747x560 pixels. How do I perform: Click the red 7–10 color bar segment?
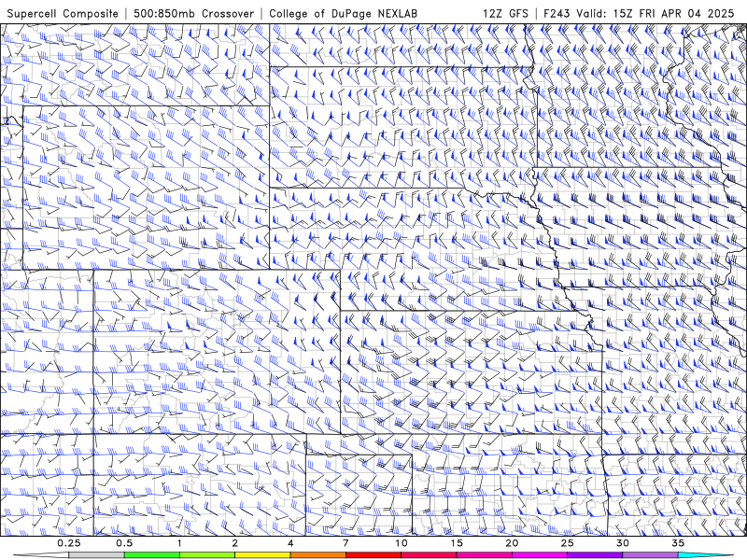373,555
